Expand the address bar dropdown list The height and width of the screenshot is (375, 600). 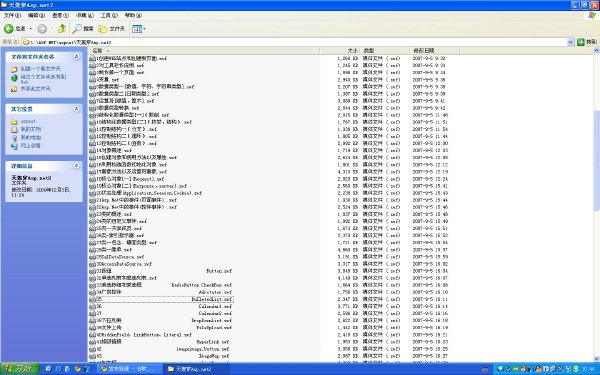pos(570,42)
